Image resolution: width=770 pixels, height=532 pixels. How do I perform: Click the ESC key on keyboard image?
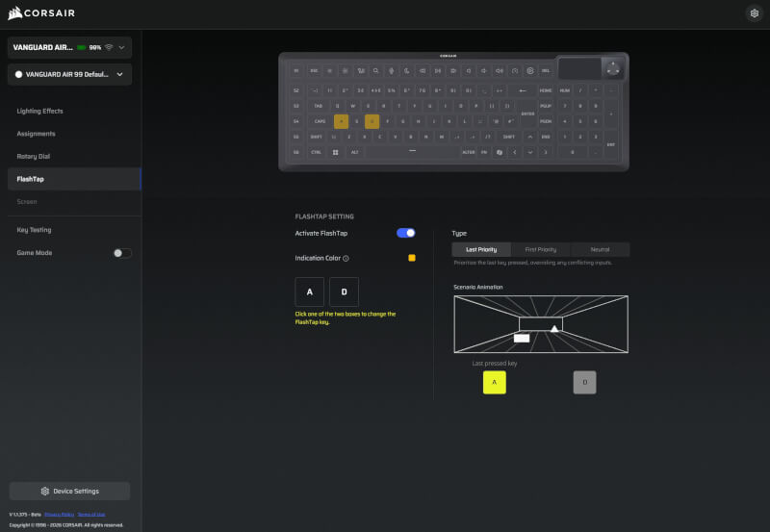[x=314, y=70]
